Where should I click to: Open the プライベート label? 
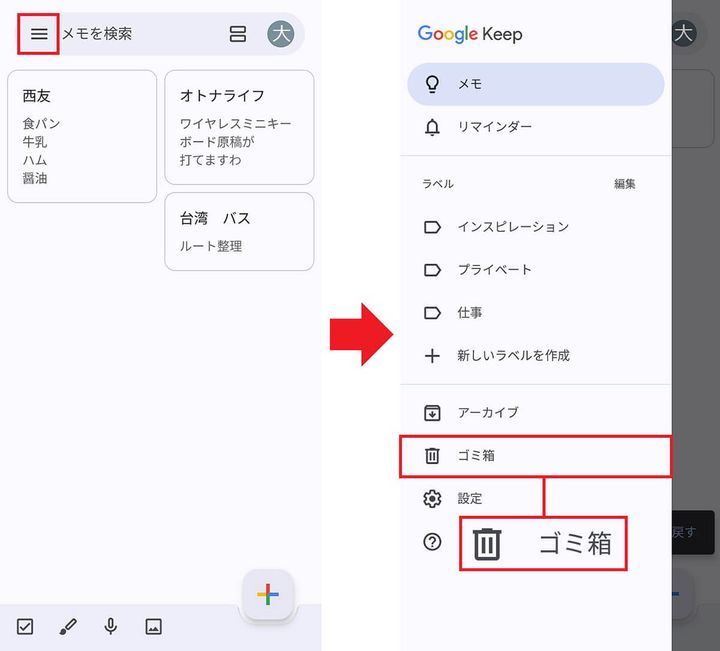click(536, 269)
